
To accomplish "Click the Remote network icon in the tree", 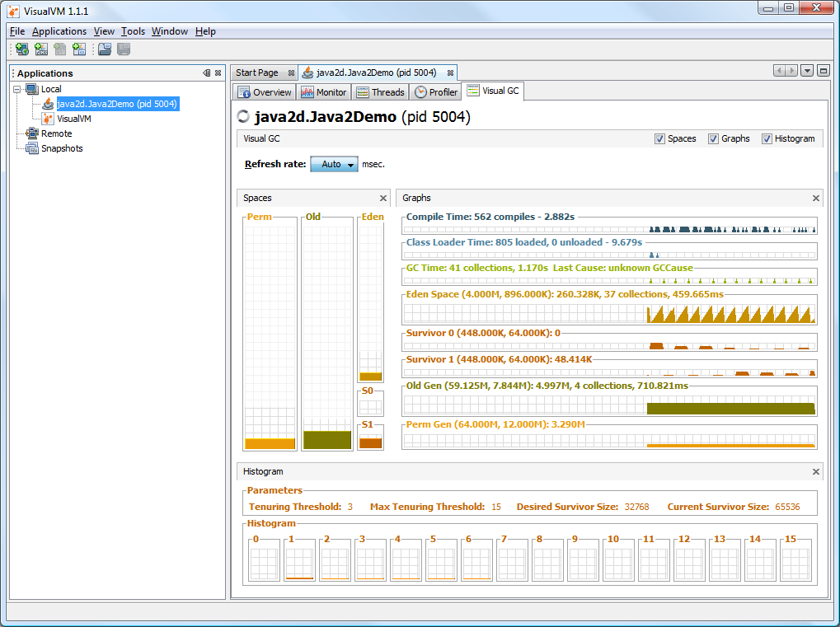I will point(32,133).
